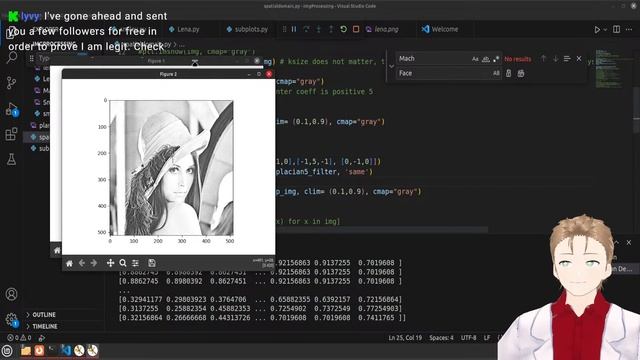Close the bottom terminal panel
Image resolution: width=640 pixels, height=360 pixels.
click(x=629, y=242)
